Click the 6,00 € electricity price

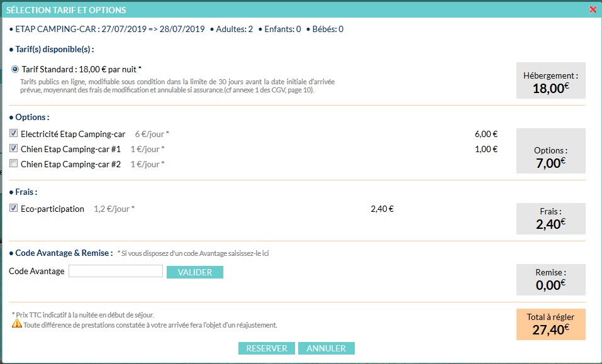(486, 134)
